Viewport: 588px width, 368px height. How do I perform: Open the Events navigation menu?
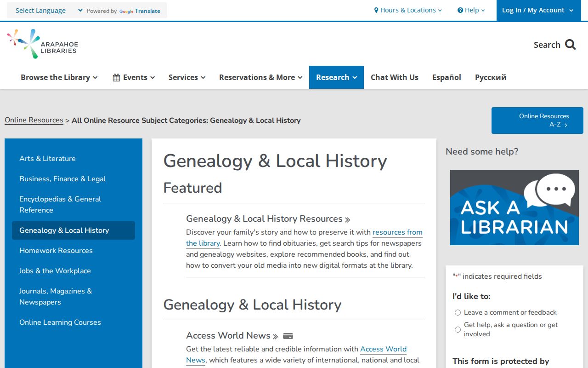pyautogui.click(x=134, y=77)
